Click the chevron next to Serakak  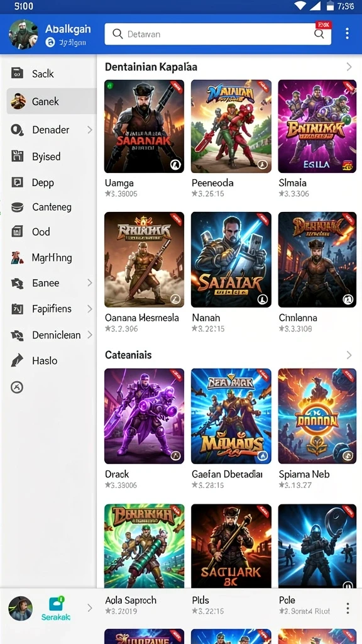click(89, 608)
